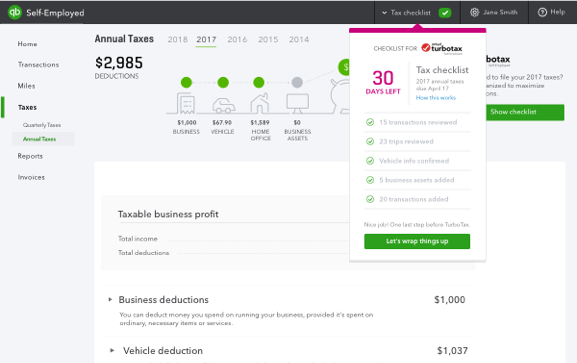The height and width of the screenshot is (363, 577).
Task: Collapse the Tax checklist dropdown arrow
Action: [384, 13]
